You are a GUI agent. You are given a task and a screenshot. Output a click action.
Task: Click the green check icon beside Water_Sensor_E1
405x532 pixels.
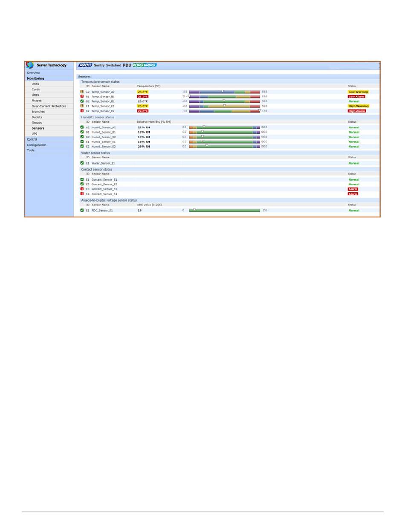(x=82, y=163)
